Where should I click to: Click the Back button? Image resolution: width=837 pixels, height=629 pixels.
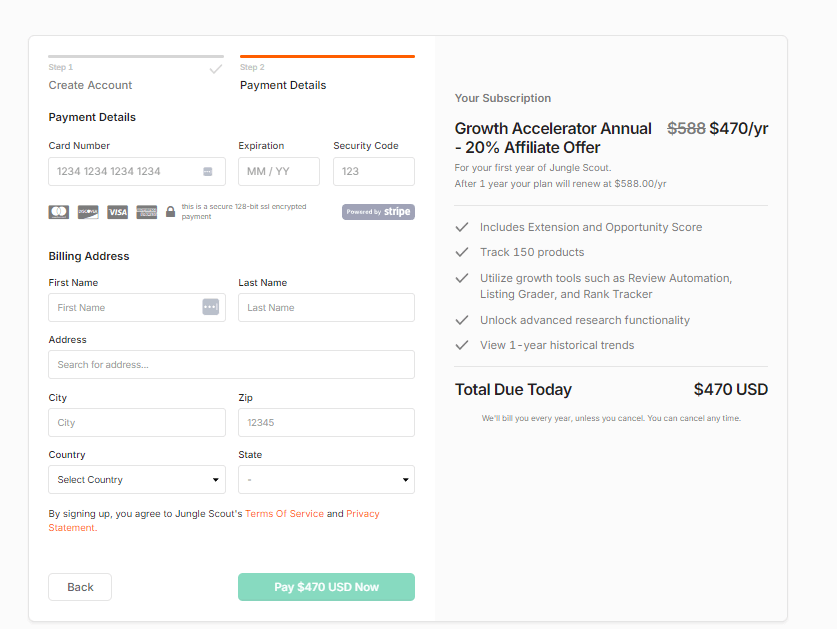pos(80,587)
